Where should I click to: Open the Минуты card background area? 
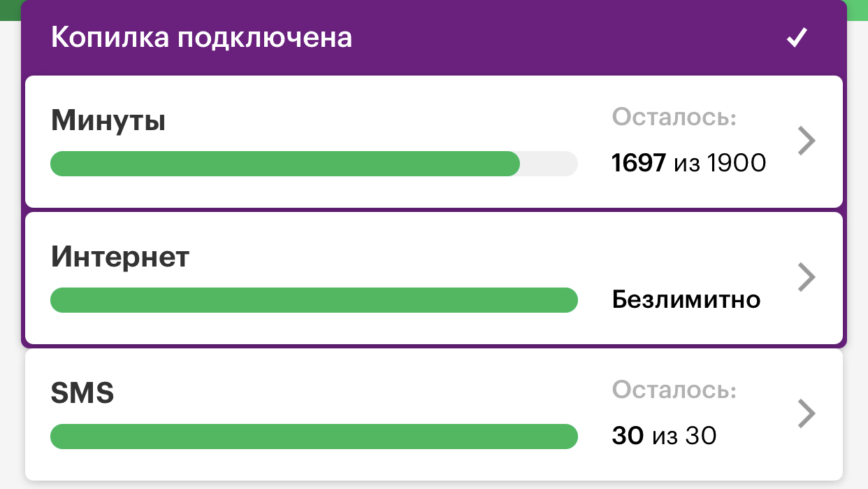coord(434,141)
